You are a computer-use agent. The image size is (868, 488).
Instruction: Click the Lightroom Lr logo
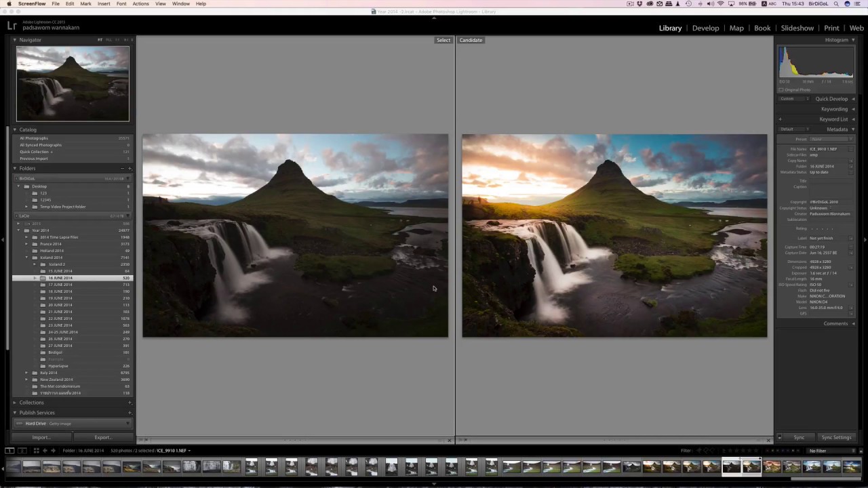(x=12, y=26)
